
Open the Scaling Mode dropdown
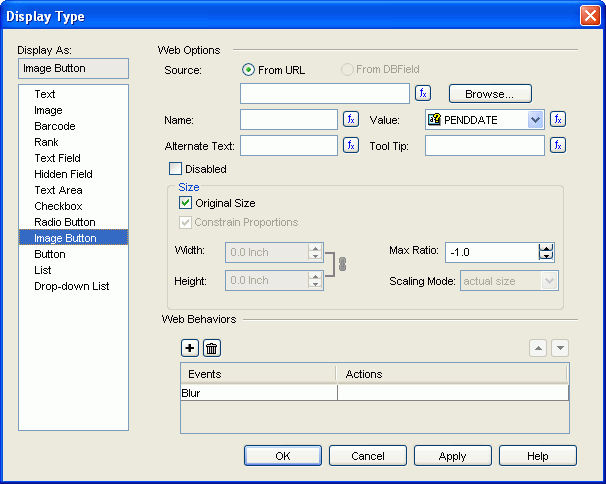pos(549,281)
